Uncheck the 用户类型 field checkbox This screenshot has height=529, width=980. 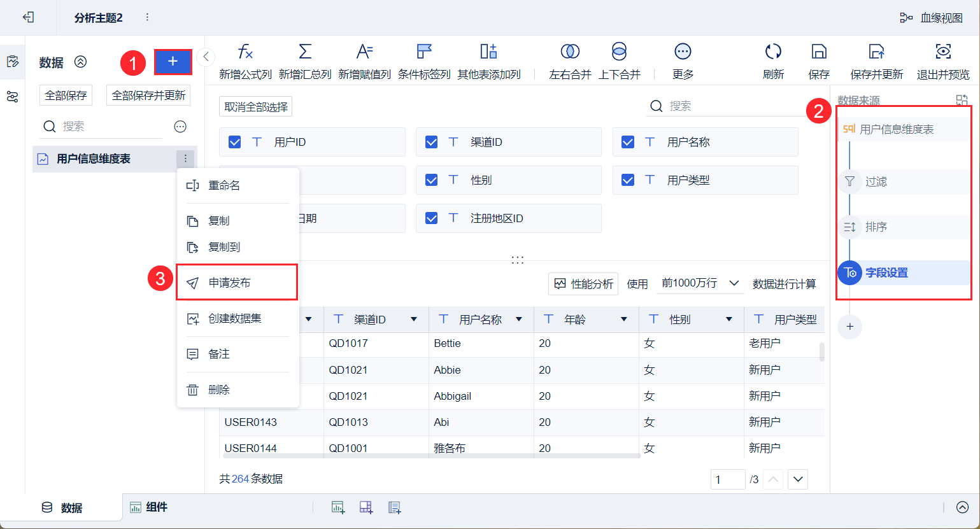[628, 180]
